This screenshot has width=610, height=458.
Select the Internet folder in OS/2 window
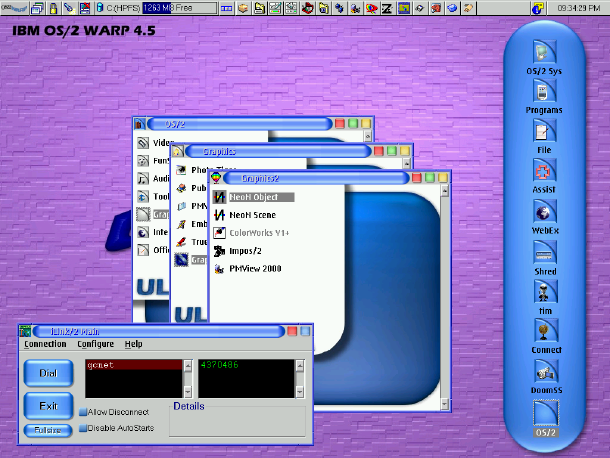[153, 232]
